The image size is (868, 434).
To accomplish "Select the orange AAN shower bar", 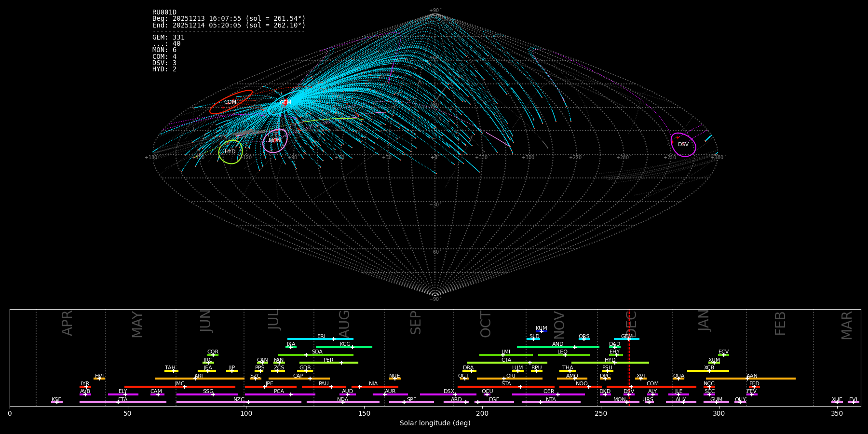I will click(751, 379).
